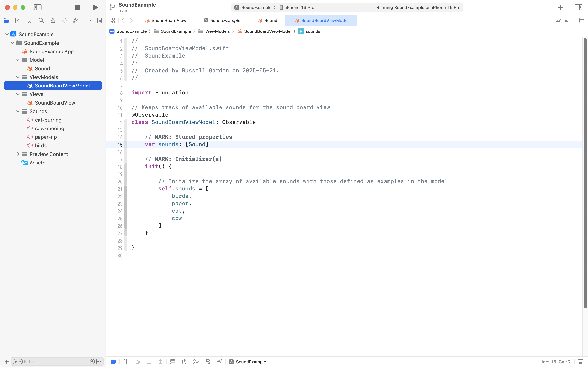Open SoundExampleApp file in navigator
588x367 pixels.
pos(52,52)
